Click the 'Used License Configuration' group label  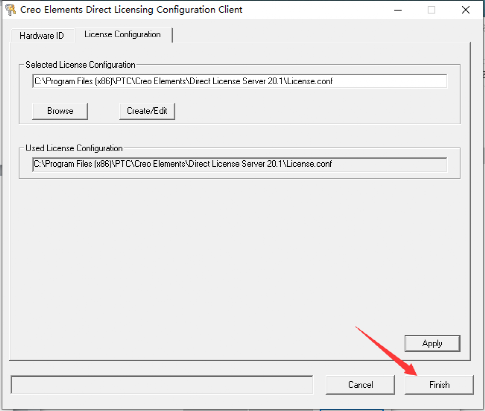74,148
